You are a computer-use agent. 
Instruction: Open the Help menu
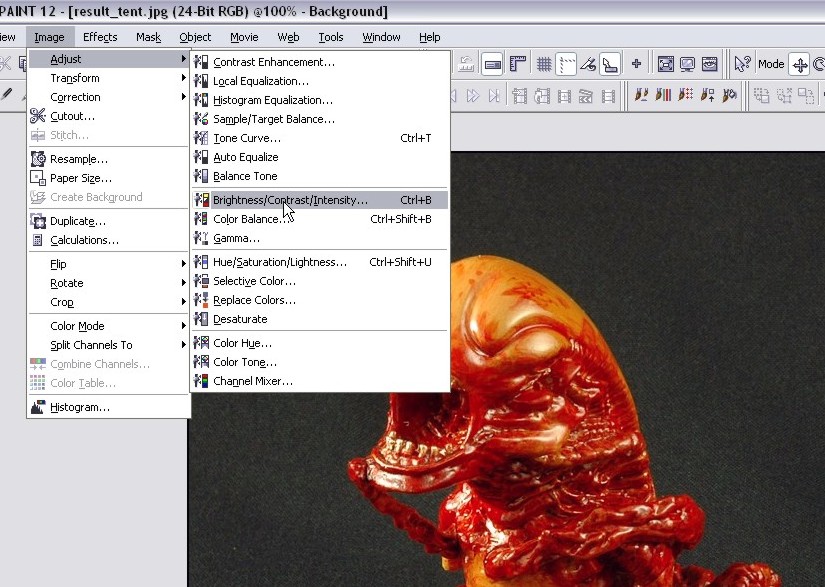tap(430, 37)
